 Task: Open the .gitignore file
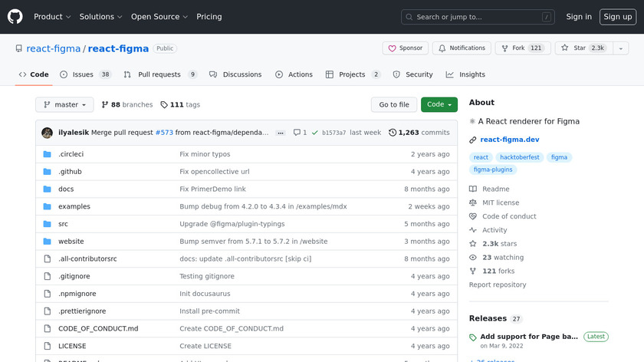[x=74, y=276]
